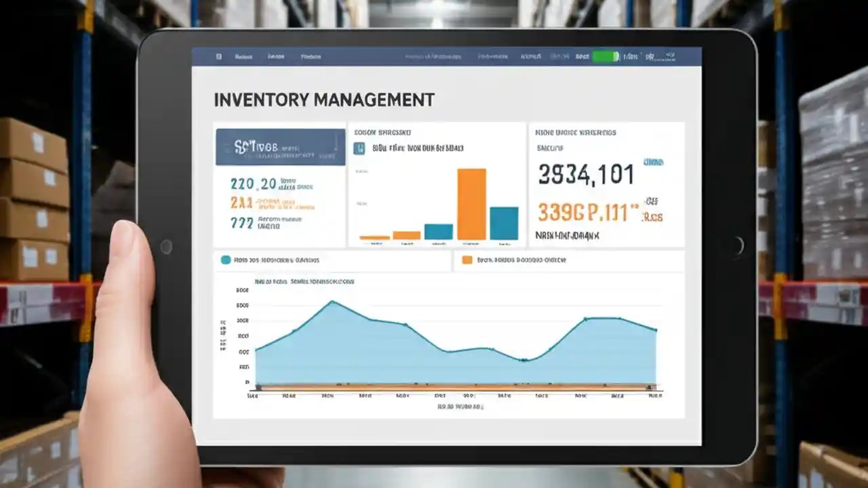This screenshot has width=868, height=488.
Task: Click the app logo icon in the navbar
Action: tap(218, 57)
